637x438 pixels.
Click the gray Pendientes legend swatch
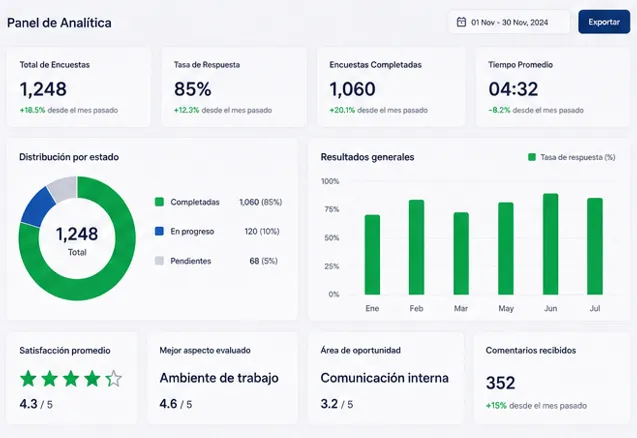pyautogui.click(x=159, y=260)
